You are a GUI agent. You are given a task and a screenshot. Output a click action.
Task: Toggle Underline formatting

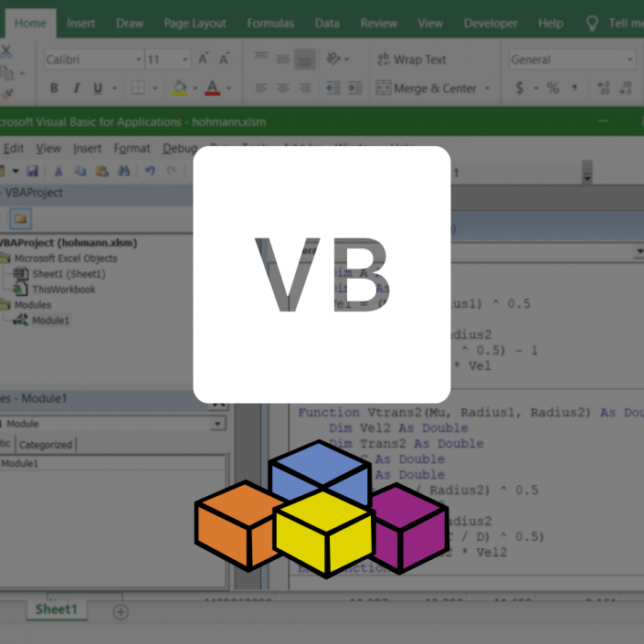[x=98, y=88]
